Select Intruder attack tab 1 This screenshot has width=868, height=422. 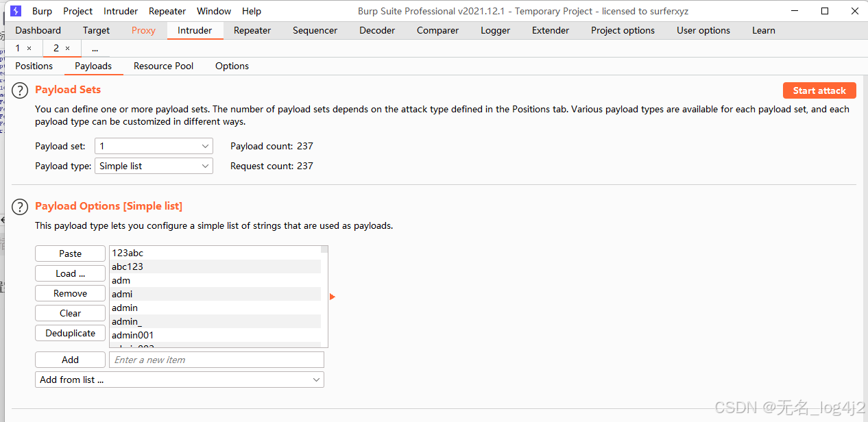click(18, 48)
